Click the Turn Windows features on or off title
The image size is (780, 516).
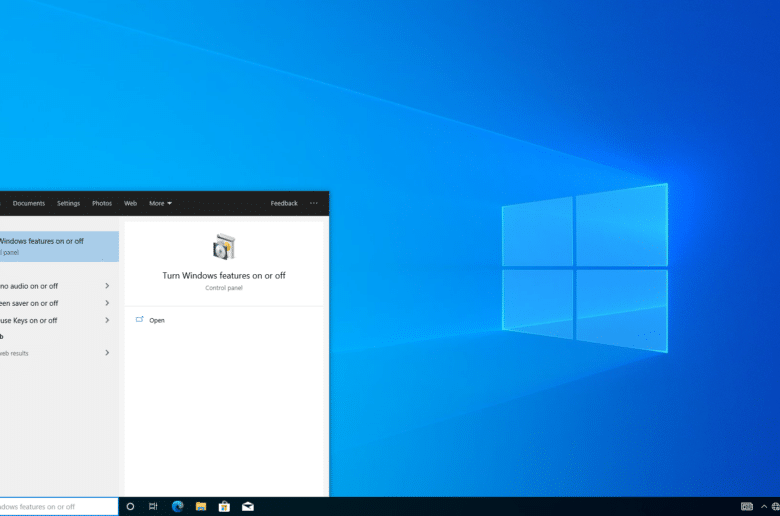(x=224, y=275)
